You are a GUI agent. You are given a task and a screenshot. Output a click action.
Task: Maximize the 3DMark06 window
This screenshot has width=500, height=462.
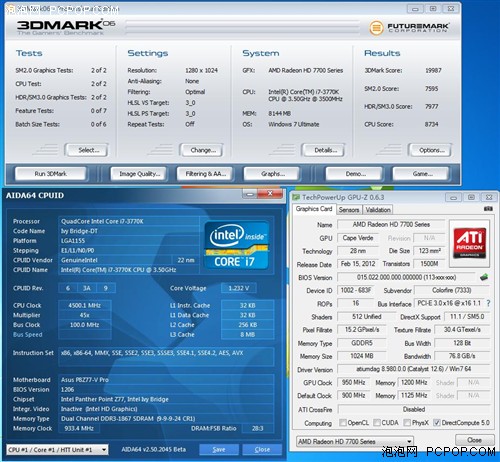pos(433,9)
